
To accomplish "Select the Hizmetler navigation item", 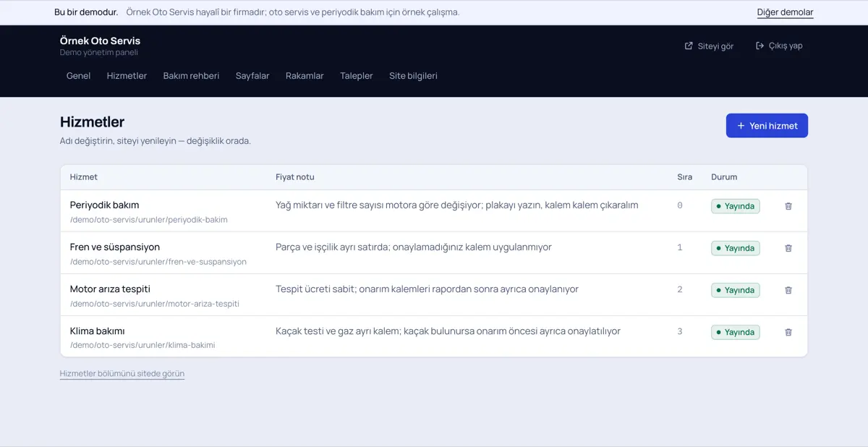I will 127,76.
